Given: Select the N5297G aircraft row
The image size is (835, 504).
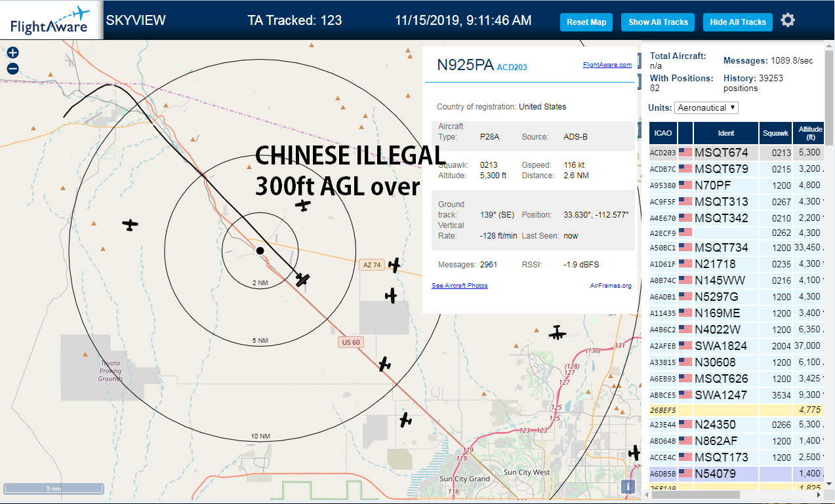Looking at the screenshot, I should (737, 296).
